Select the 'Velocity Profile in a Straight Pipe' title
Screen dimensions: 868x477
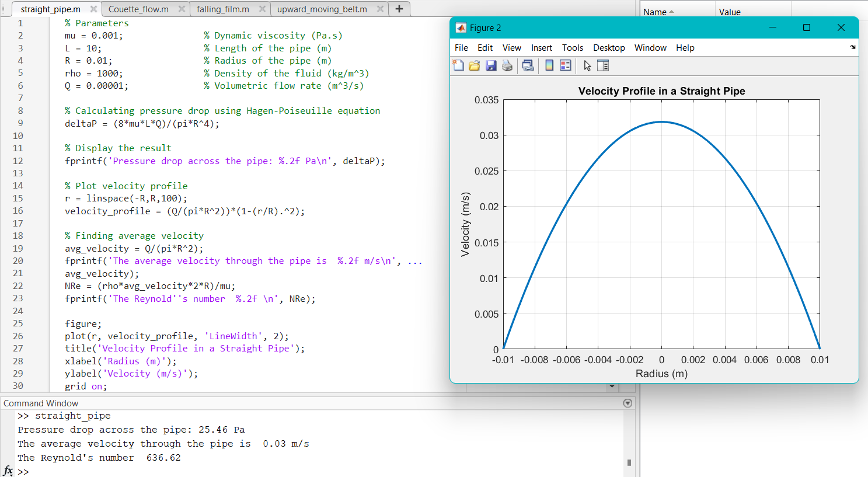click(661, 91)
